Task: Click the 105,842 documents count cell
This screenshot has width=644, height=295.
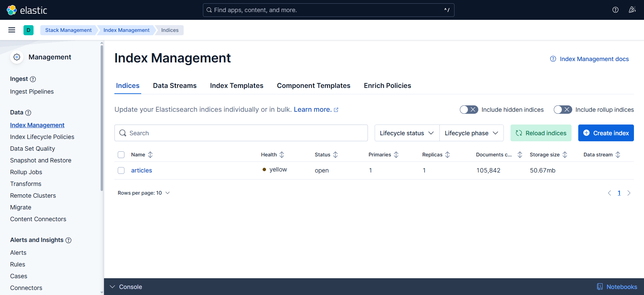Action: (488, 170)
